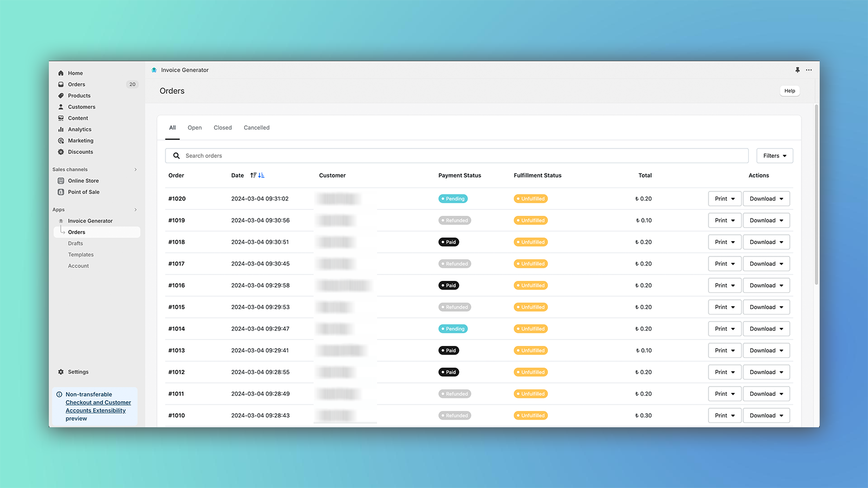868x488 pixels.
Task: Switch to the Open orders tab
Action: coord(194,128)
